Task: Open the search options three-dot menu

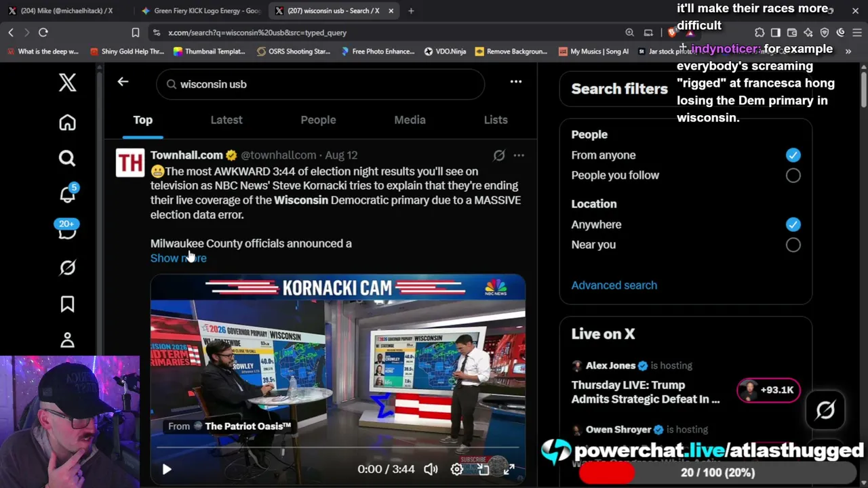Action: pos(516,82)
